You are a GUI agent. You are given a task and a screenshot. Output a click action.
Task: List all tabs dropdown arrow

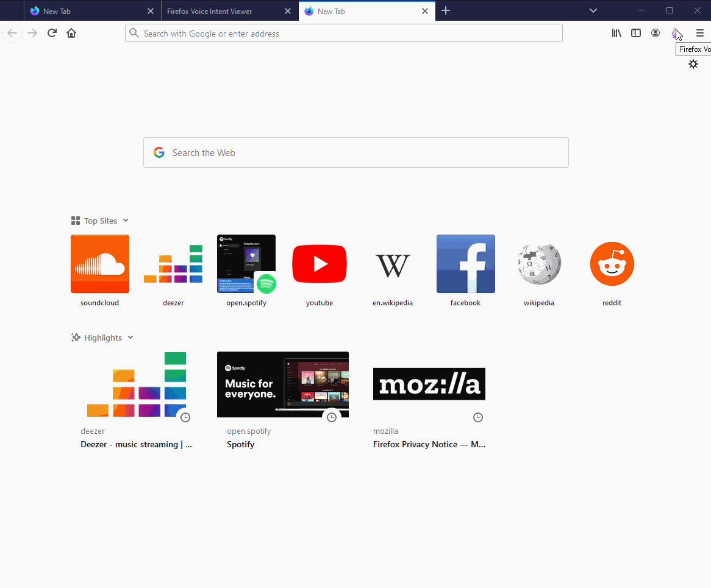(x=593, y=10)
